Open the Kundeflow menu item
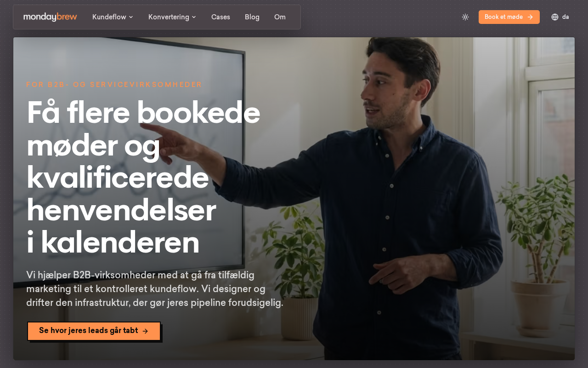The height and width of the screenshot is (368, 588). point(113,17)
